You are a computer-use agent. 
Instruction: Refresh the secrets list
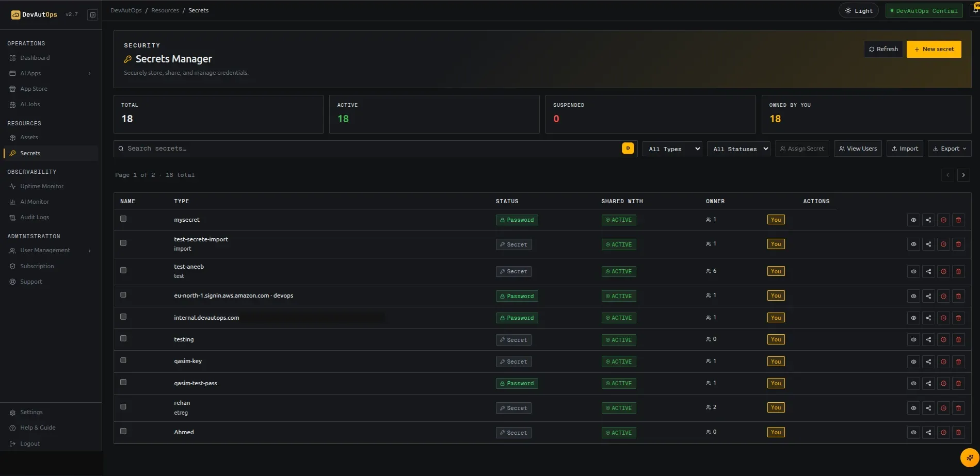click(883, 49)
